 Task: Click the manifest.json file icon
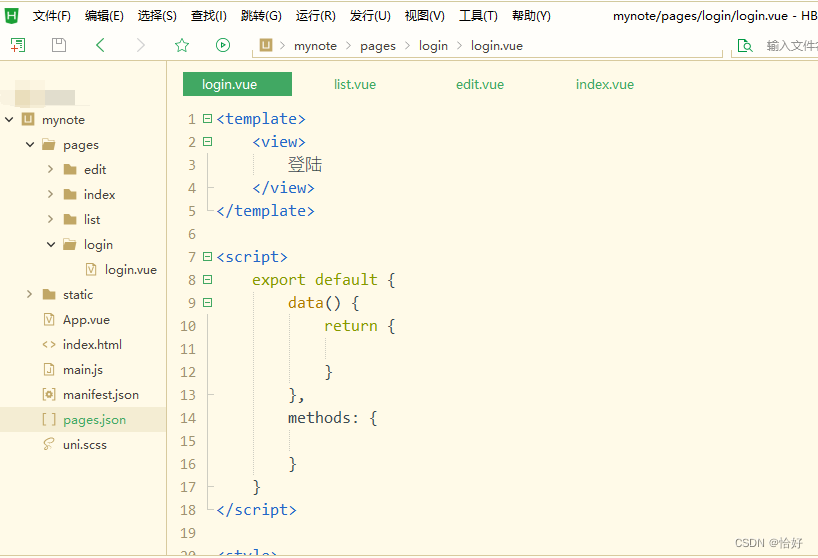[49, 395]
